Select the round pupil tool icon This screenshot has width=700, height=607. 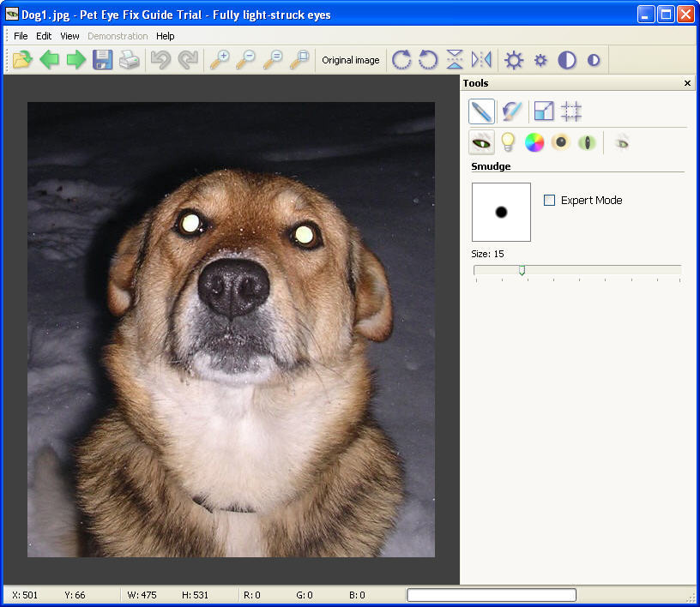[560, 142]
